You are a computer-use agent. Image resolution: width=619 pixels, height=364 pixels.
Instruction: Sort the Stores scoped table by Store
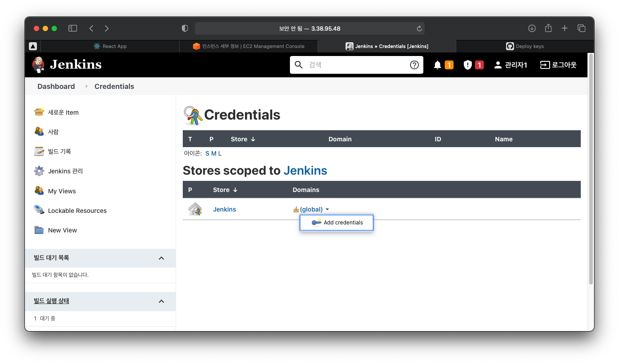225,190
